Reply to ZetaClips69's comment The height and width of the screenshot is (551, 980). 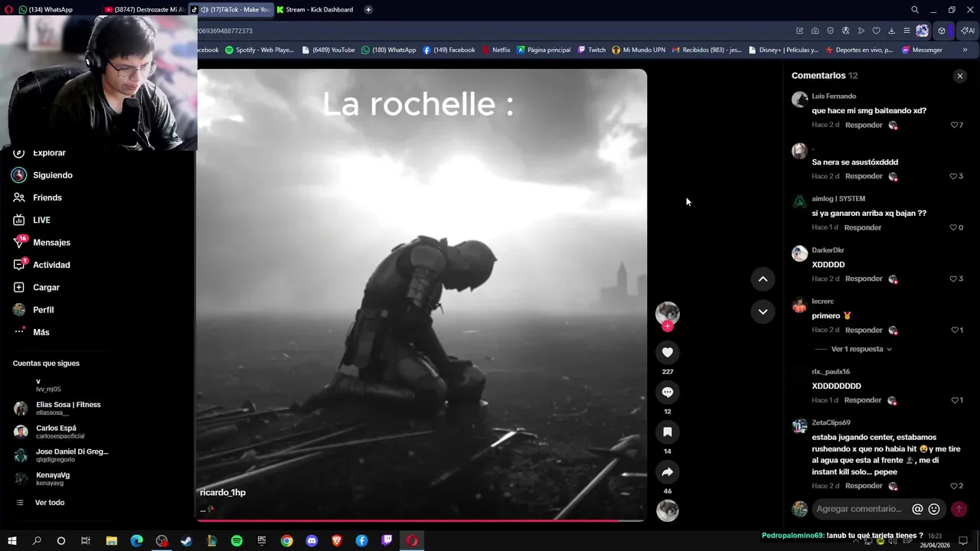pyautogui.click(x=864, y=486)
